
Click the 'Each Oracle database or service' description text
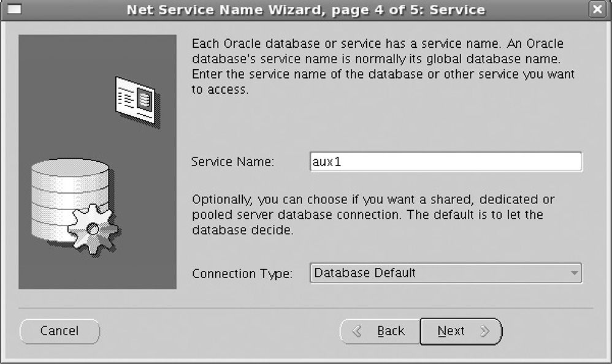(383, 66)
